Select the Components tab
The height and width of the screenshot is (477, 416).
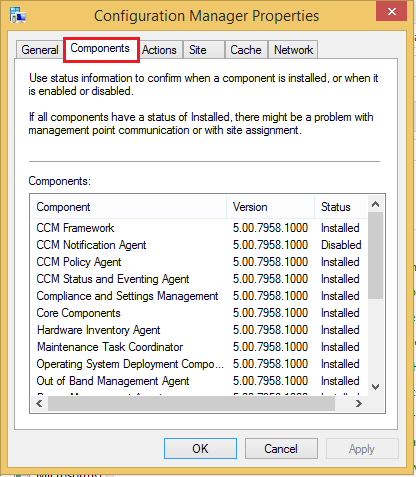click(x=100, y=49)
